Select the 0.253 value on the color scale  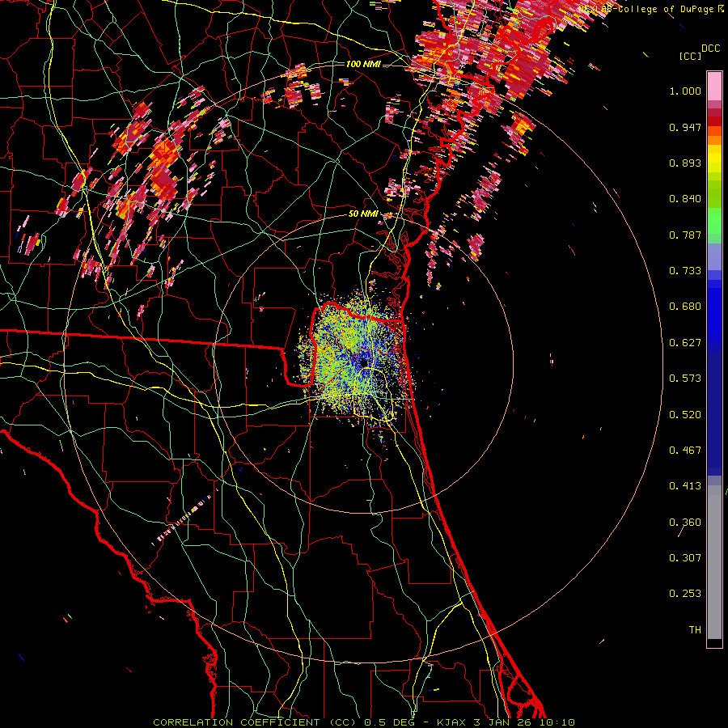[685, 594]
